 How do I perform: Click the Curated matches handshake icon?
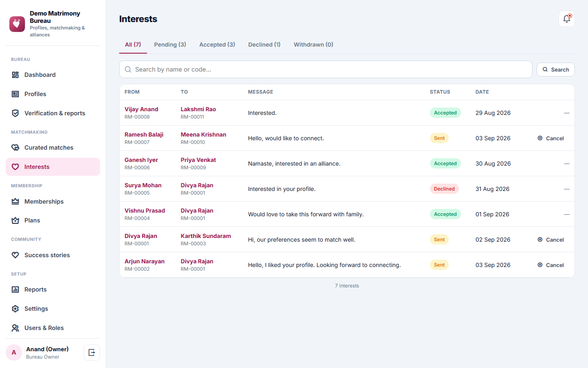point(16,148)
